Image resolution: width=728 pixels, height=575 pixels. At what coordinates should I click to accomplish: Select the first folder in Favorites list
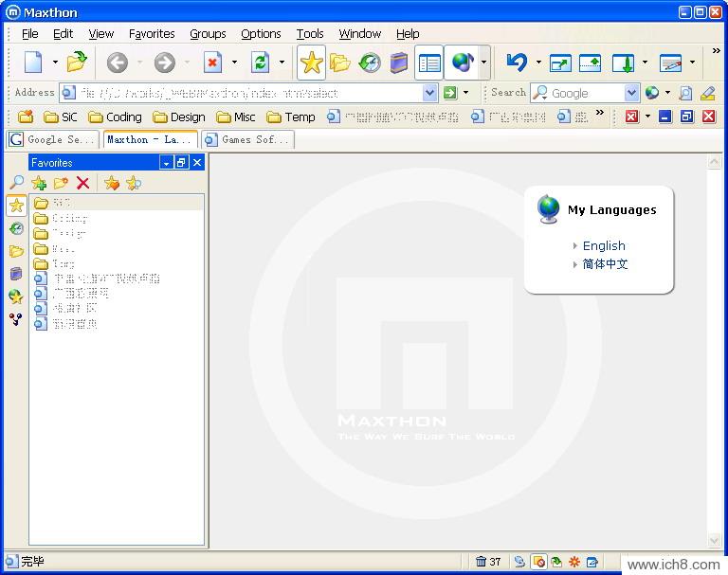tap(117, 203)
